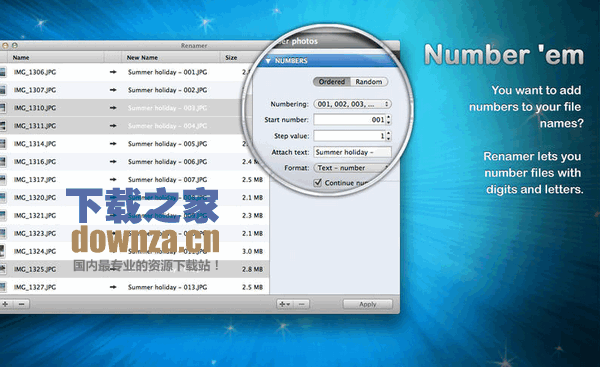Click the arrow icon in IMG_1306.JPG row

point(113,72)
